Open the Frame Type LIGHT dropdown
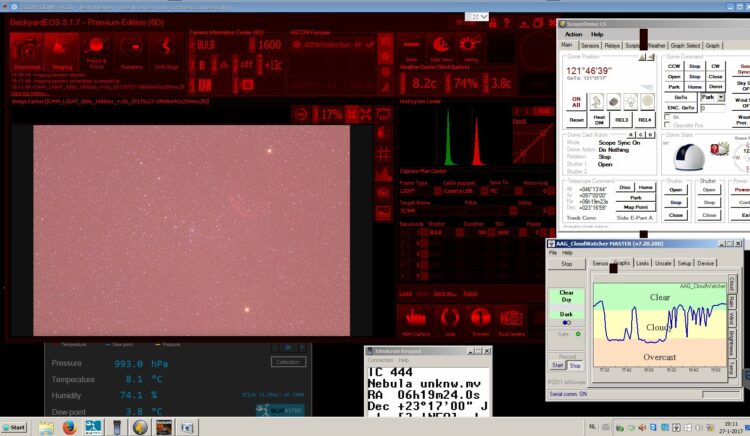Viewport: 750px width, 436px height. pos(420,191)
